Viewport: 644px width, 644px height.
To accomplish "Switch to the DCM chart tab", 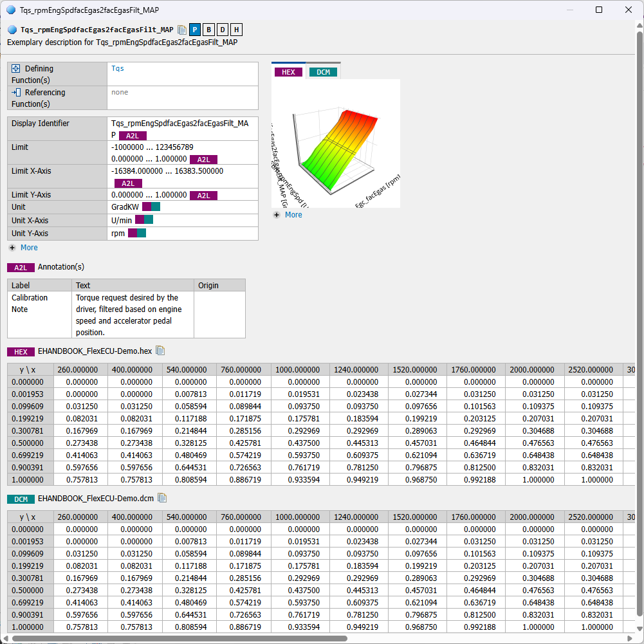I will (x=323, y=72).
